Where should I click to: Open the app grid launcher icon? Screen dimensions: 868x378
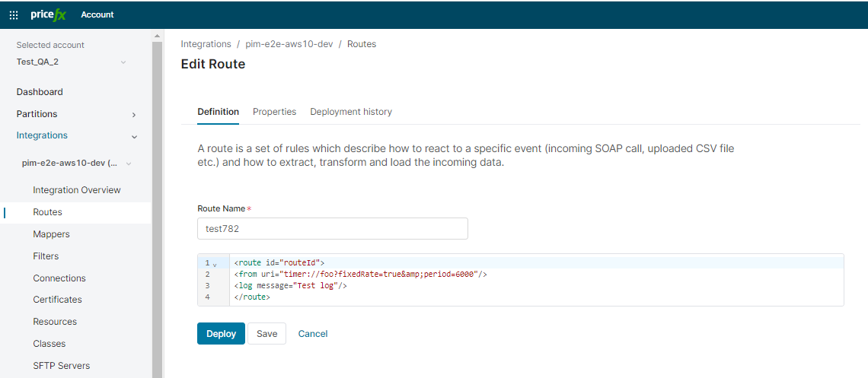[x=14, y=14]
